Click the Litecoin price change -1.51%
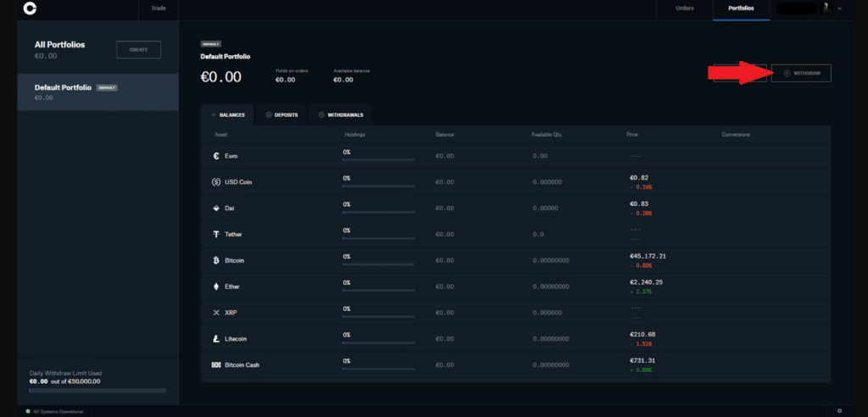868x417 pixels. click(641, 344)
